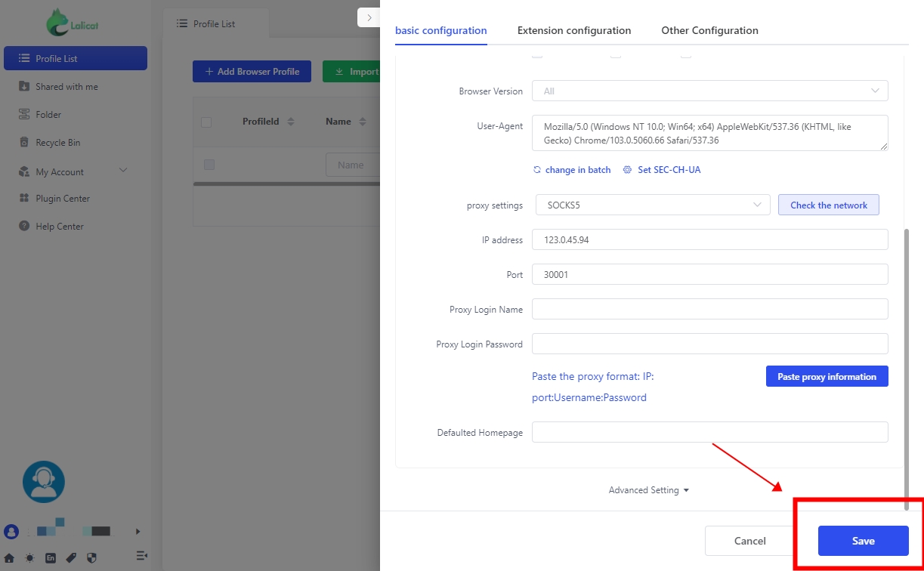Collapse sidebar using the menu-fold icon
Screen dimensions: 924x571
[141, 556]
